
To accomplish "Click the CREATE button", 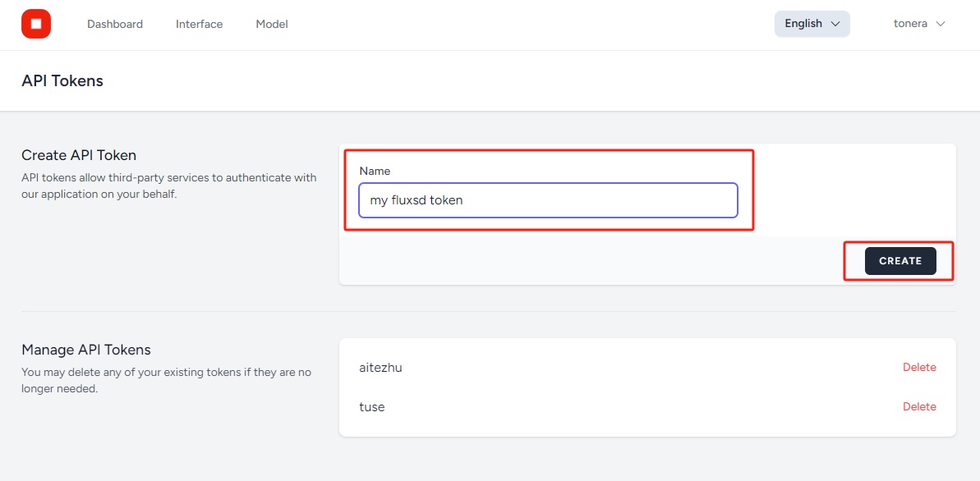I will tap(900, 261).
